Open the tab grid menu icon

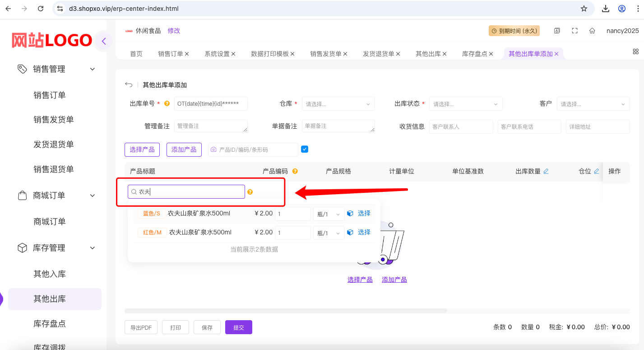(x=636, y=51)
